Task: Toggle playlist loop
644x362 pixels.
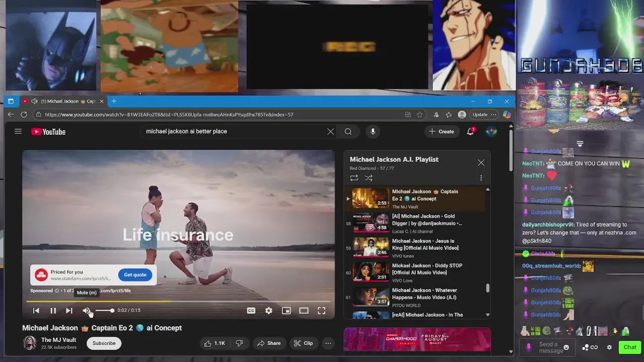Action: pyautogui.click(x=354, y=178)
